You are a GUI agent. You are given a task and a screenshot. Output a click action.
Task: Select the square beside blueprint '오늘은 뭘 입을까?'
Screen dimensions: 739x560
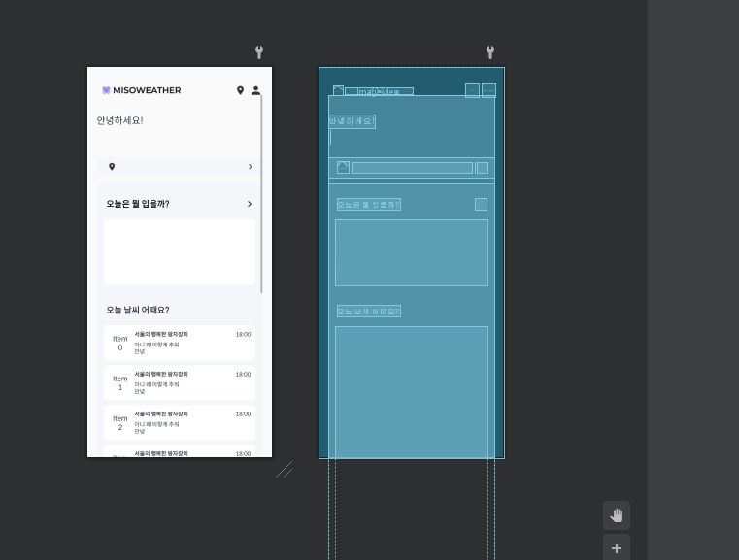482,205
